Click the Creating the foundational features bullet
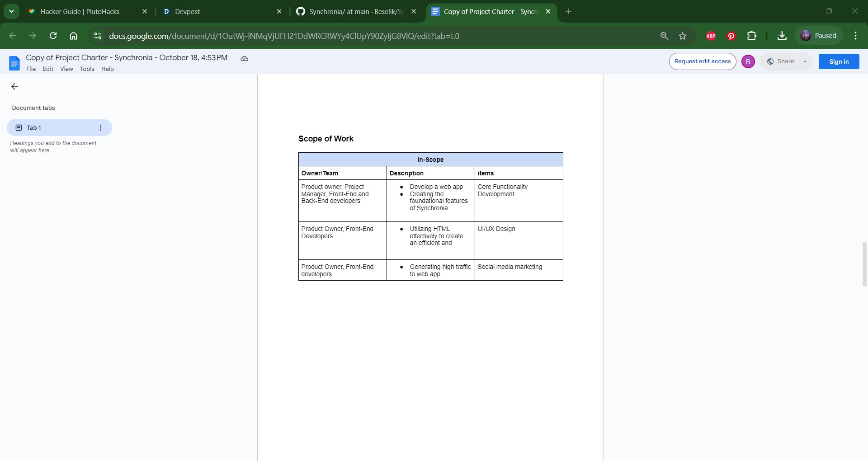 click(439, 201)
